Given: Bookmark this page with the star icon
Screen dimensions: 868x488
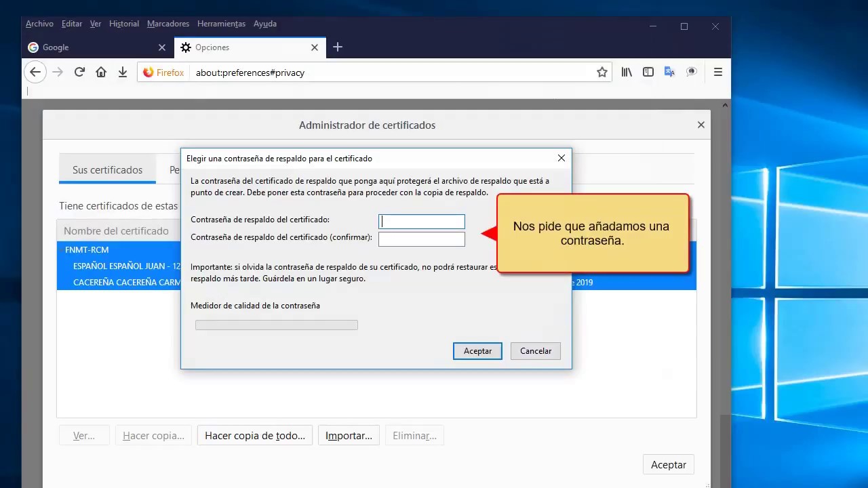Looking at the screenshot, I should pos(601,73).
